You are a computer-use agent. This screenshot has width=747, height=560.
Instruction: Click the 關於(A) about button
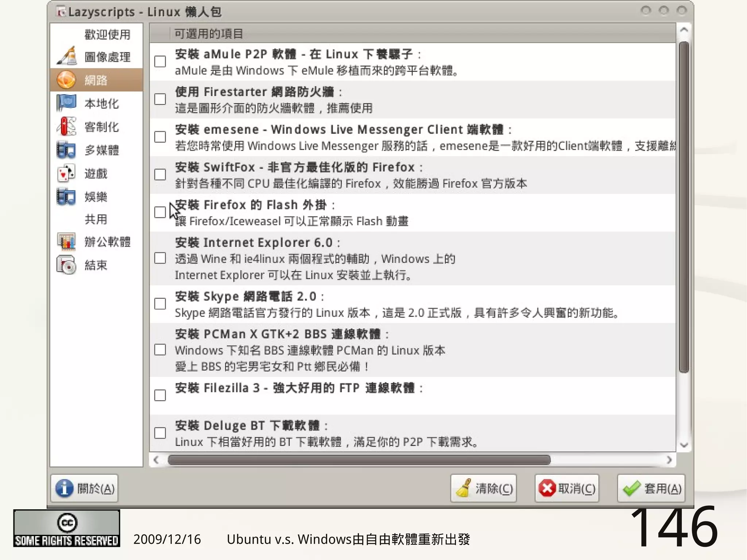point(85,488)
